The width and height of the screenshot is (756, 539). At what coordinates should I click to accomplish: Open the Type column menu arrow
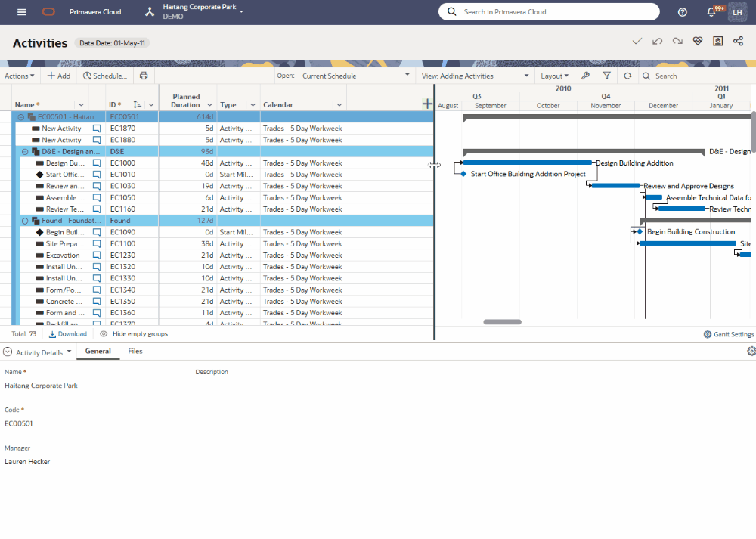253,104
